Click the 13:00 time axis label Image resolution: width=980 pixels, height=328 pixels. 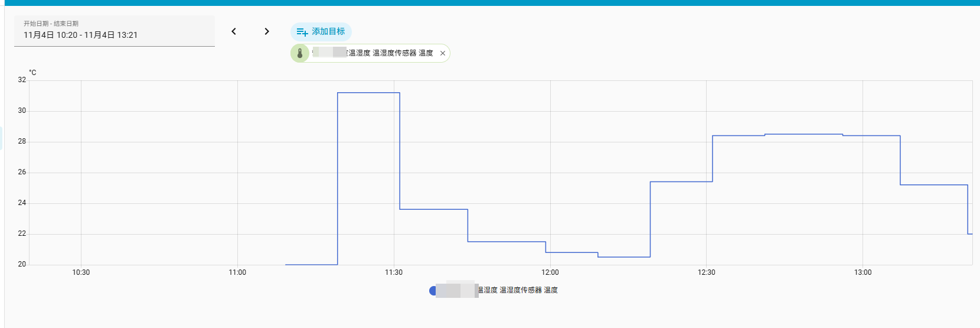(863, 272)
